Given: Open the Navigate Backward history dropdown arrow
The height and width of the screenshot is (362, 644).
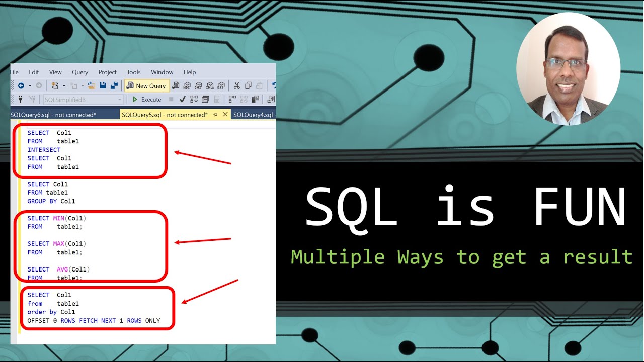Looking at the screenshot, I should pyautogui.click(x=30, y=86).
